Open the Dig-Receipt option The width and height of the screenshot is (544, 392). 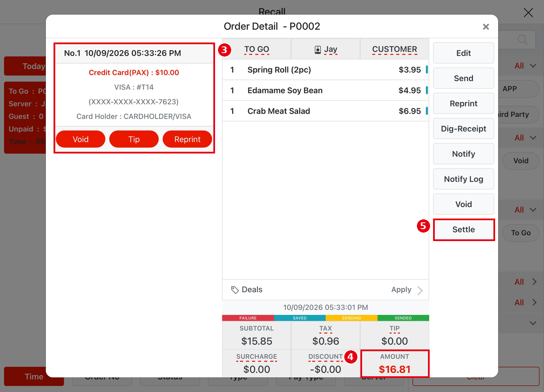(x=464, y=128)
